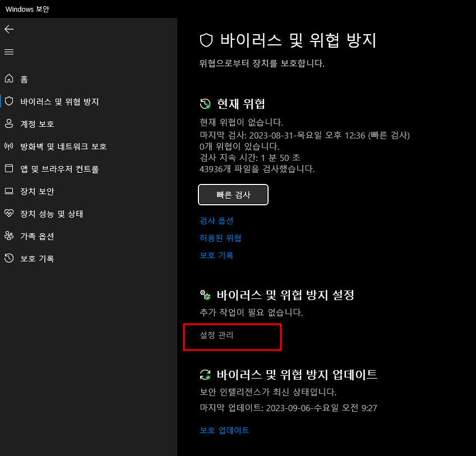The image size is (476, 456).
Task: Open 장치 성능 및 상태 section
Action: click(89, 214)
